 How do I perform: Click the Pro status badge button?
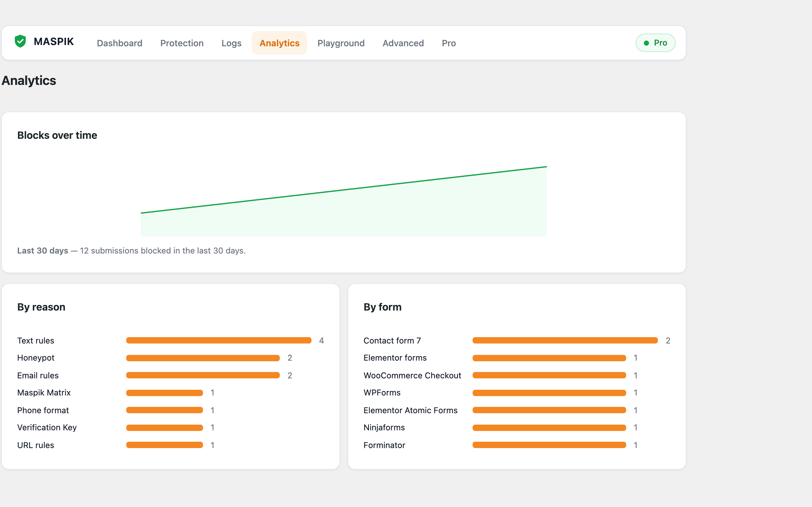(x=655, y=43)
